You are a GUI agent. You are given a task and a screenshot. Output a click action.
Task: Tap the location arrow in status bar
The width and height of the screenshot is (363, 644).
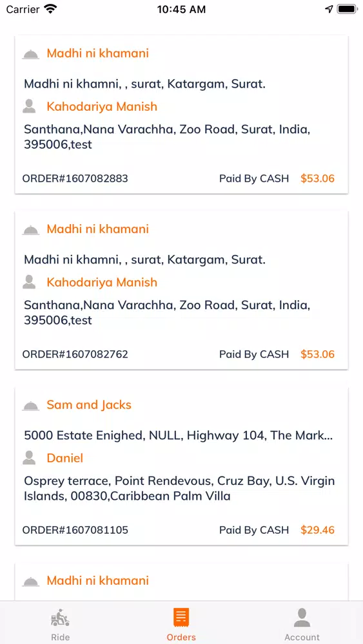point(329,9)
